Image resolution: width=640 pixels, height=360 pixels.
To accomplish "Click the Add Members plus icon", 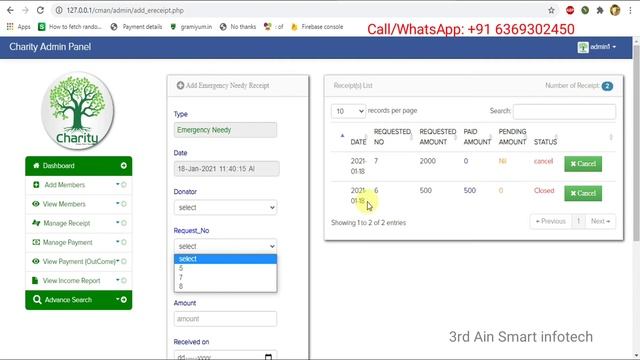I will 36,185.
